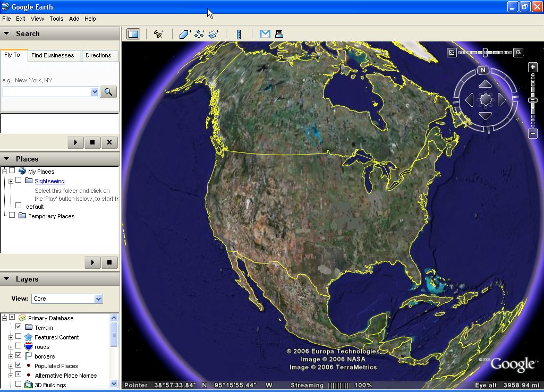Collapse the Search panel
Image resolution: width=544 pixels, height=392 pixels.
6,33
